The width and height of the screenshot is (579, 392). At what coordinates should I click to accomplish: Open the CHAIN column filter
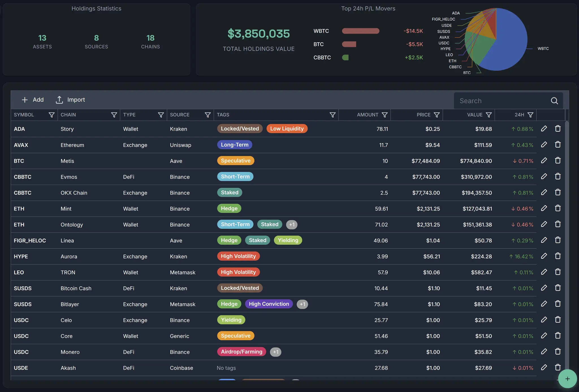(114, 115)
